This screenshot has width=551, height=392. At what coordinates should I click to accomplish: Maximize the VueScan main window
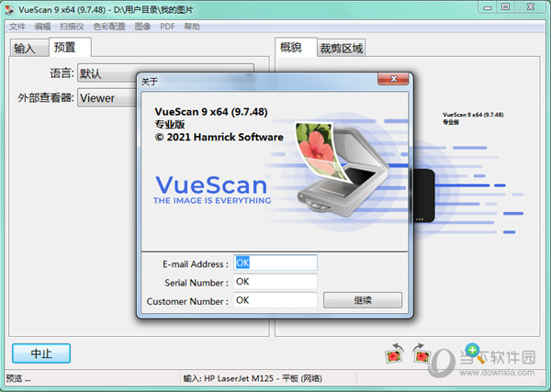point(505,7)
